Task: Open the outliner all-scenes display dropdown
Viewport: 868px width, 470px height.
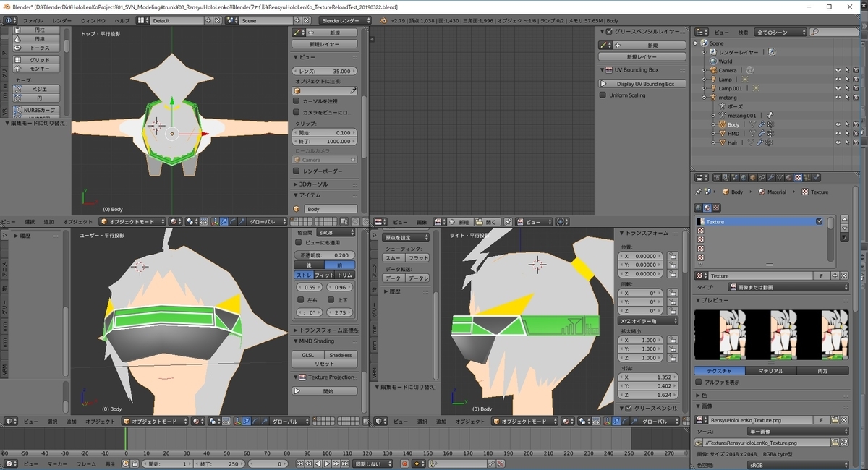Action: point(779,33)
